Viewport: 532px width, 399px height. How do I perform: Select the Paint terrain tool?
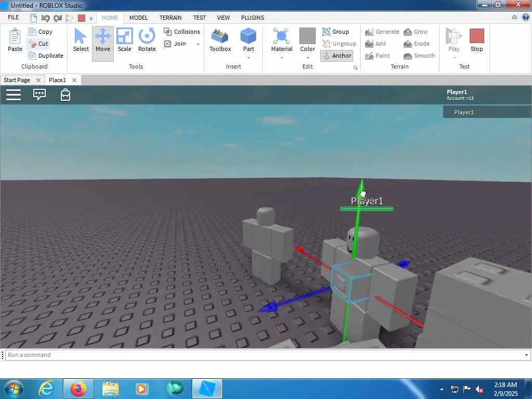(x=378, y=56)
